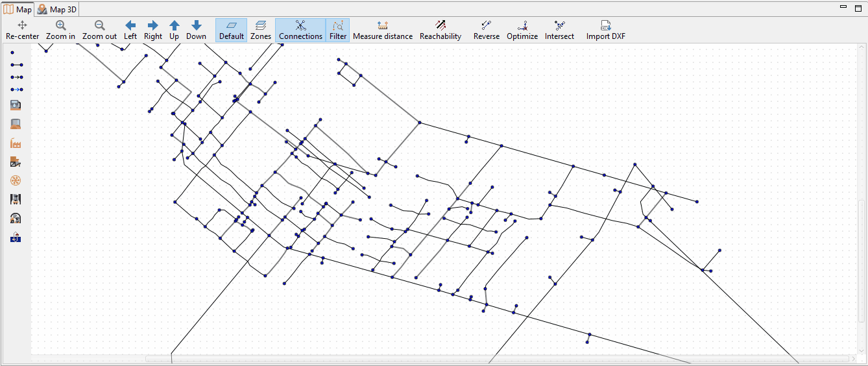Select the orange storage container sidebar icon
Image resolution: width=868 pixels, height=366 pixels.
[x=16, y=105]
